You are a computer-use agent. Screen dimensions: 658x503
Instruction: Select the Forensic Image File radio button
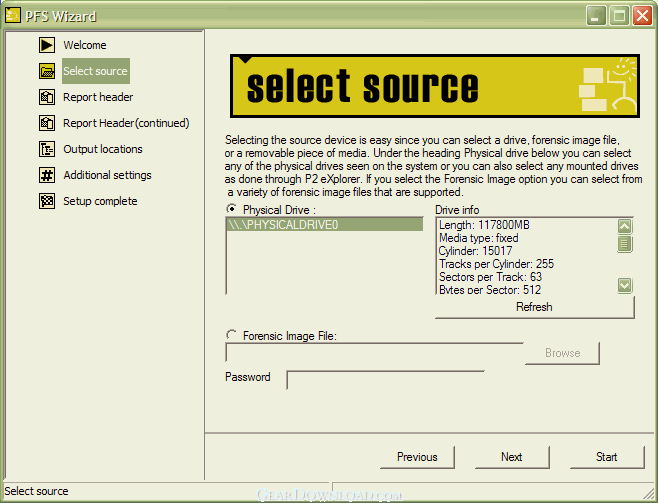click(x=231, y=335)
